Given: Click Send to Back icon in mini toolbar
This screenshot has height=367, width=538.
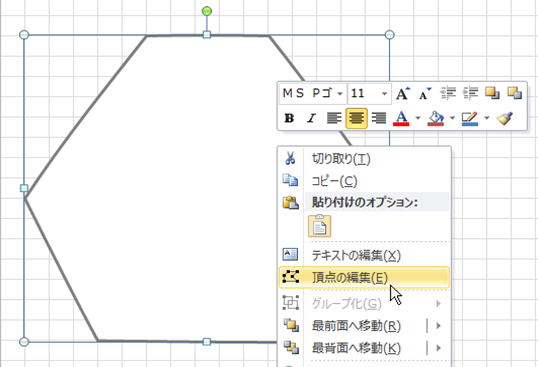Looking at the screenshot, I should click(x=515, y=93).
